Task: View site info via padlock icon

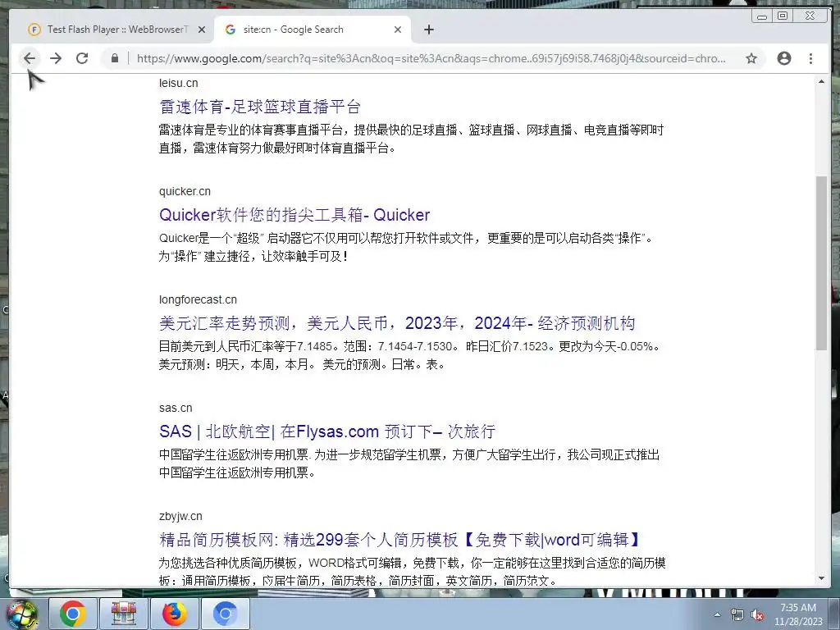Action: 115,58
